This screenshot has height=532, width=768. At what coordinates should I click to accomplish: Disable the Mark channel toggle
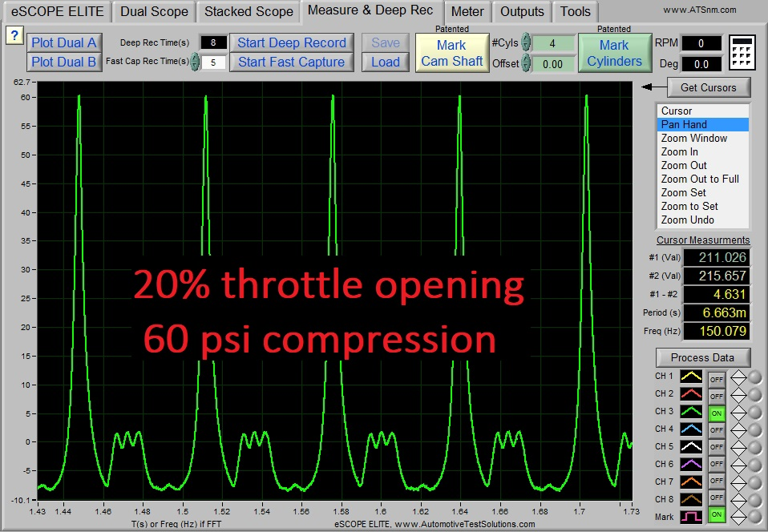(716, 516)
